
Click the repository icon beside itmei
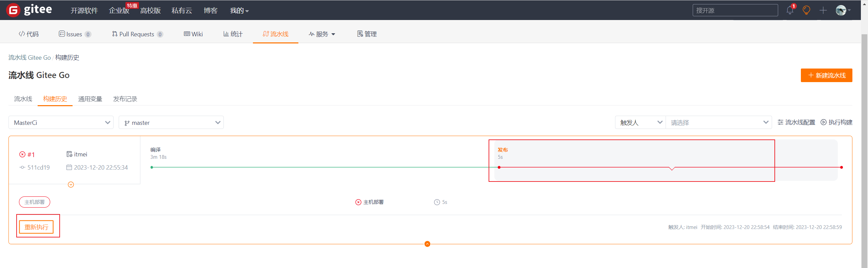[x=69, y=154]
